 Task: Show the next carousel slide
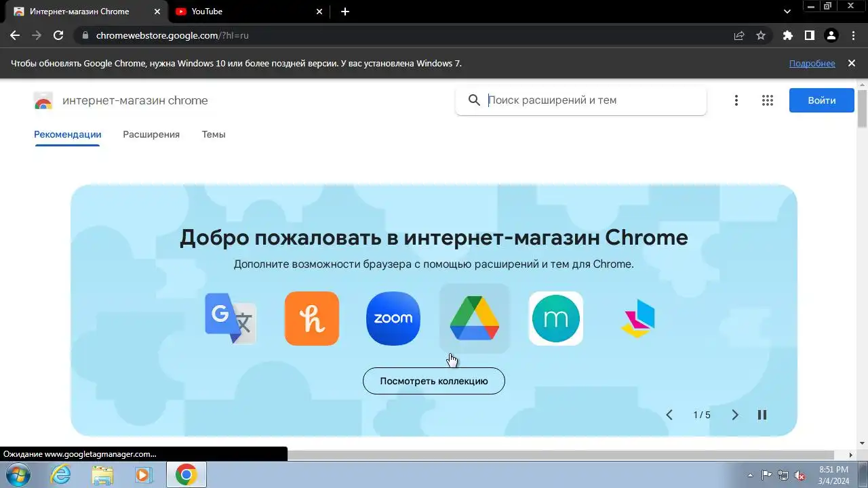tap(735, 415)
